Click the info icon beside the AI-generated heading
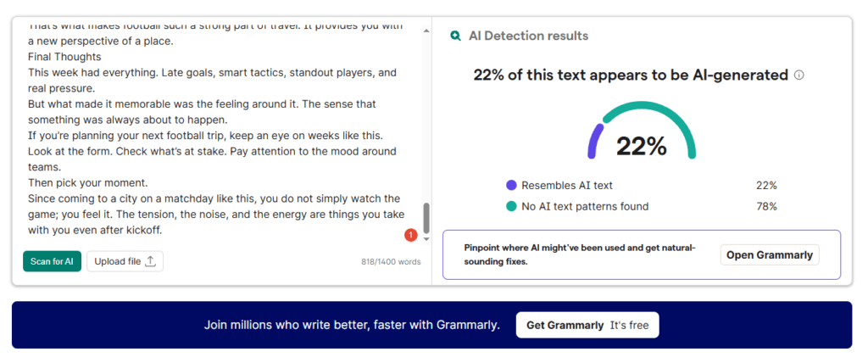Viewport: 868px width, 363px height. point(799,75)
